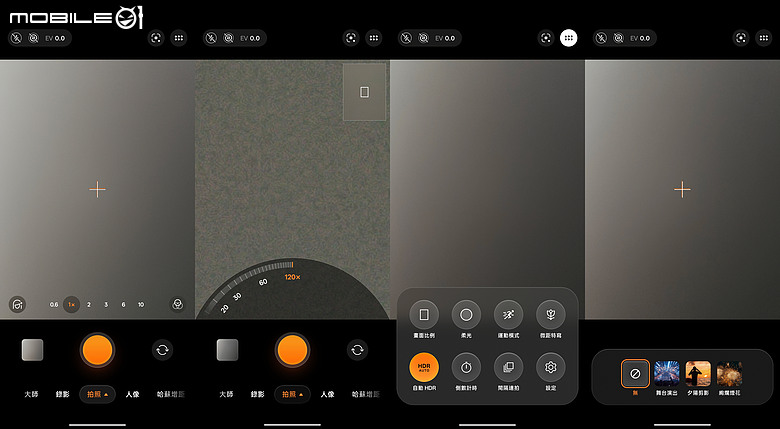Tap orange shutter button in second camera screen
This screenshot has height=429, width=780.
click(292, 350)
